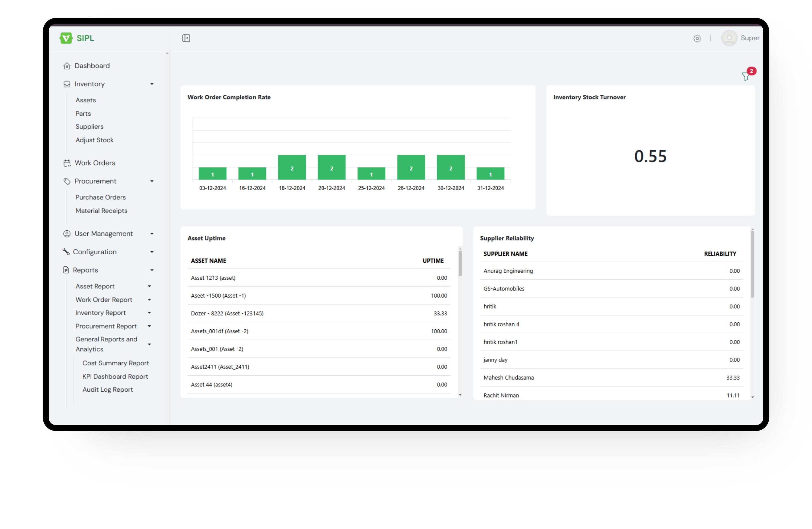Open Cost Summary Report link
This screenshot has width=812, height=529.
[116, 363]
